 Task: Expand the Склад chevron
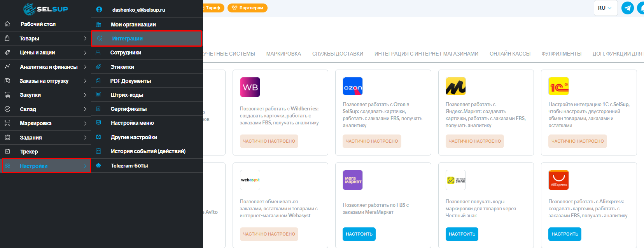coord(85,109)
